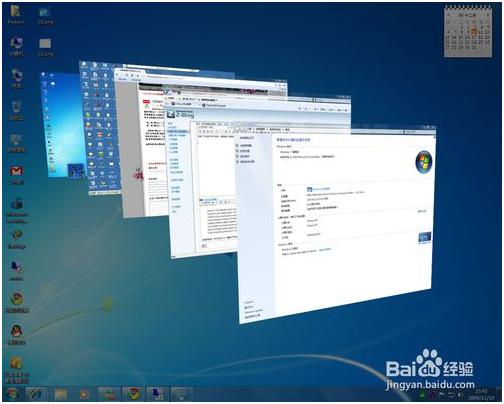
Task: Click the Windows Experience Index link in System window
Action: [318, 189]
